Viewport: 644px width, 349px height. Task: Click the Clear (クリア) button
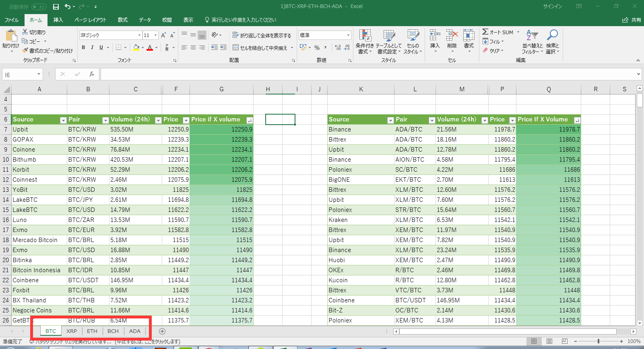[493, 51]
